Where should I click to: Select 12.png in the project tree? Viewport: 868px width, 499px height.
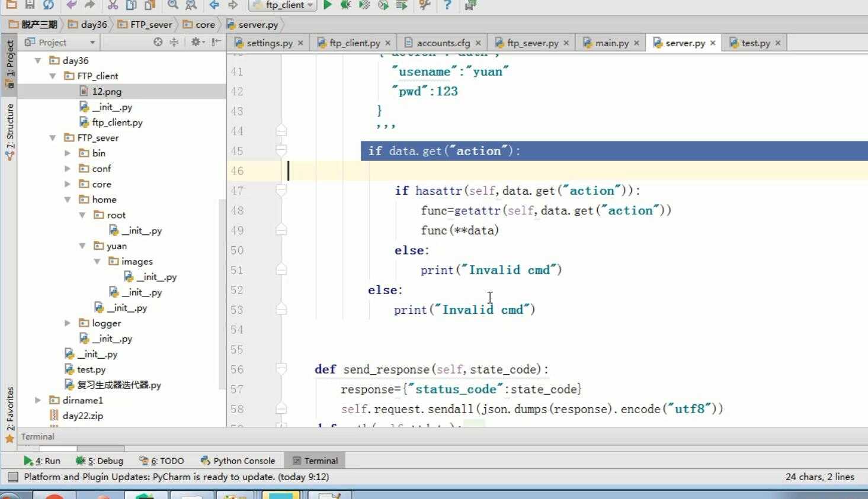[107, 91]
